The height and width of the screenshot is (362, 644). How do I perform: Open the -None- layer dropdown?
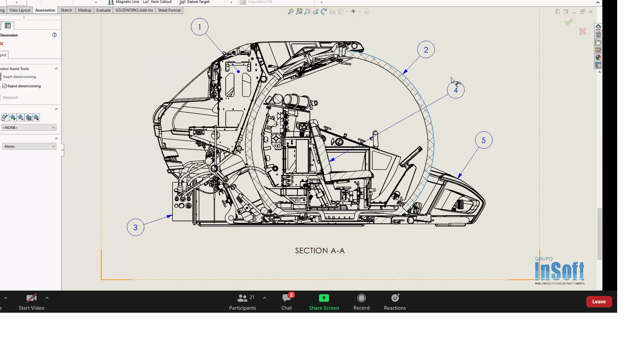29,146
